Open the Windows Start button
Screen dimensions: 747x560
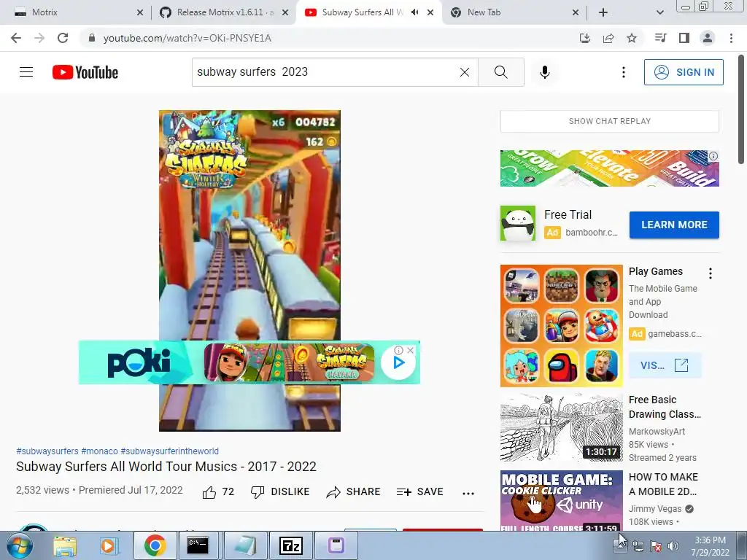19,545
